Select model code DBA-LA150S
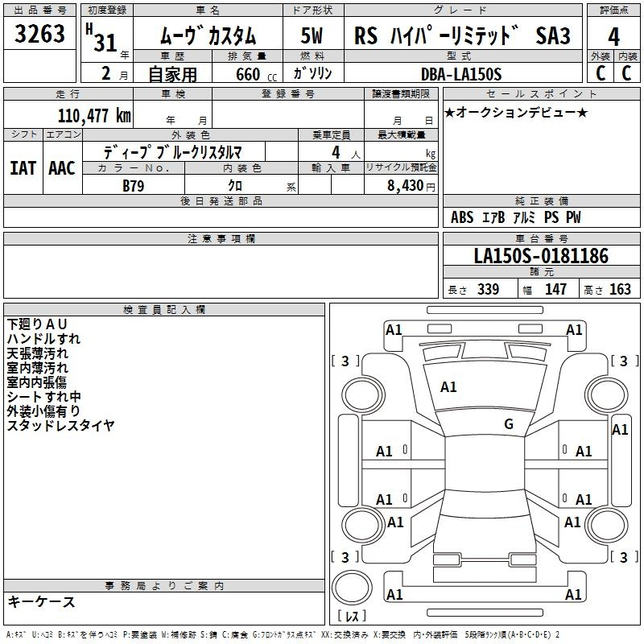 [x=461, y=74]
